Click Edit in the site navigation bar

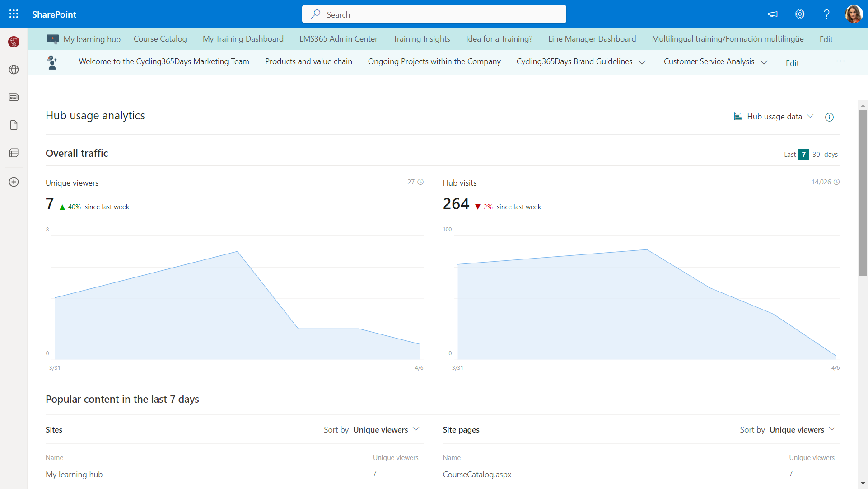coord(792,63)
